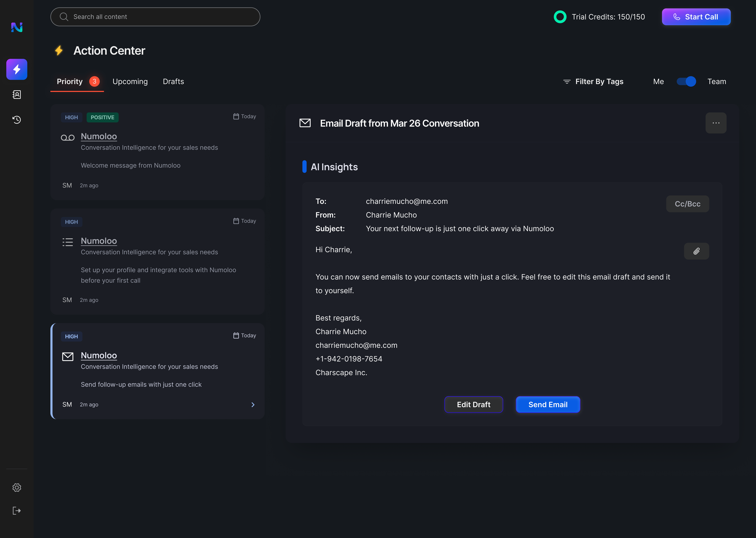
Task: Click the Start Call button
Action: point(696,17)
